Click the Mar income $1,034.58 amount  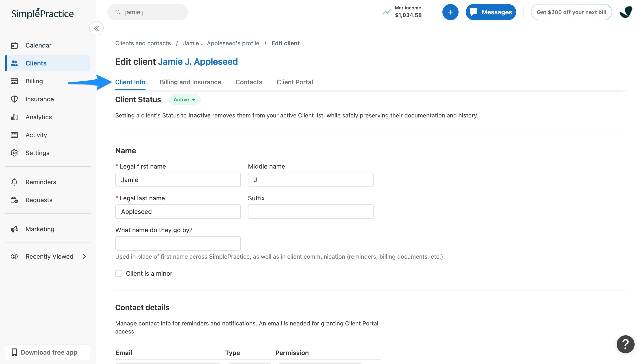pos(408,15)
